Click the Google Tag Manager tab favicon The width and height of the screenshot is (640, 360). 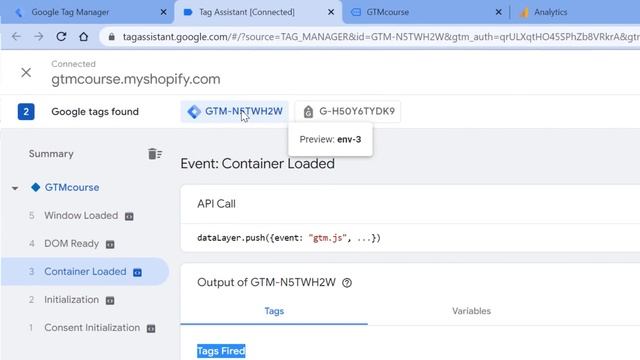click(19, 12)
